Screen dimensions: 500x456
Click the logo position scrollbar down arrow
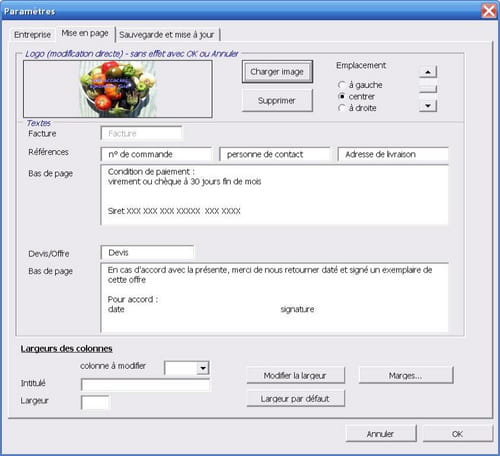click(428, 106)
